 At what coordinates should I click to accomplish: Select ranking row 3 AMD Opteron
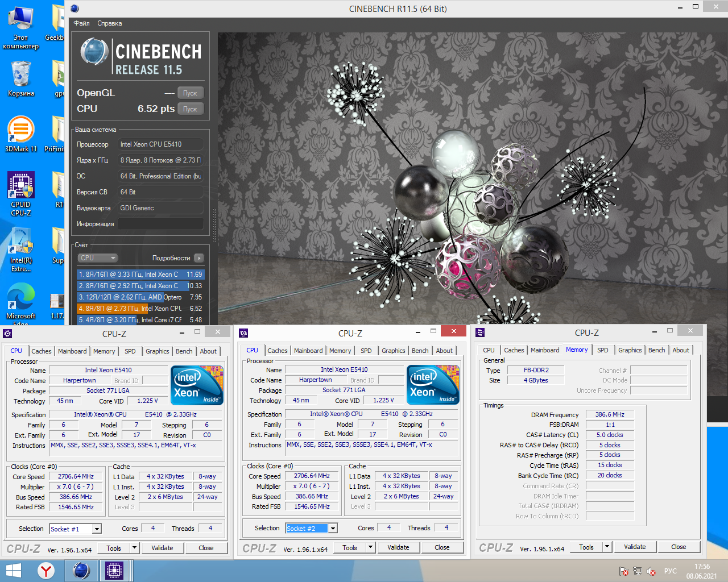140,297
